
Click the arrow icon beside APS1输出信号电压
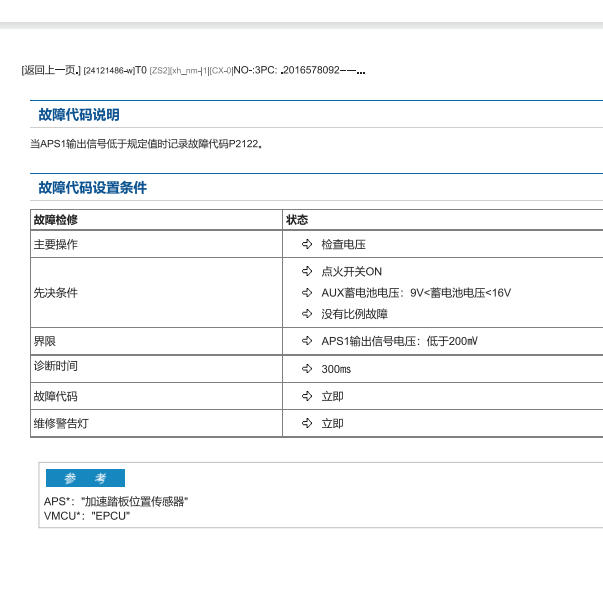point(307,341)
